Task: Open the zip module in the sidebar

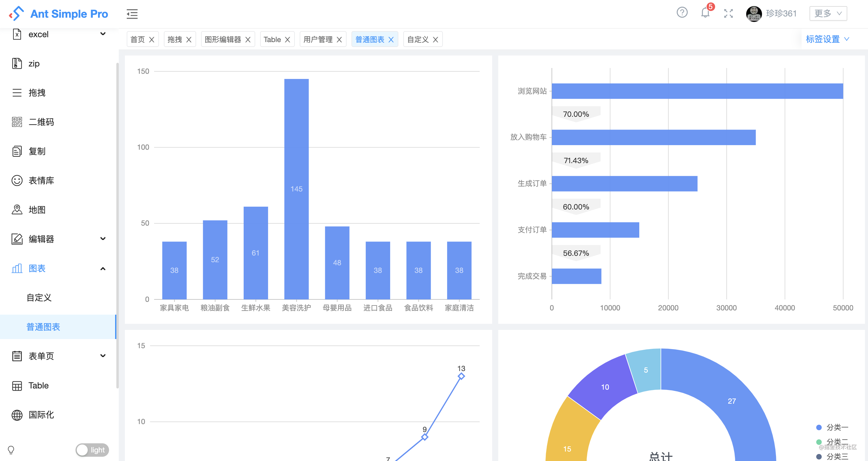Action: pyautogui.click(x=34, y=63)
